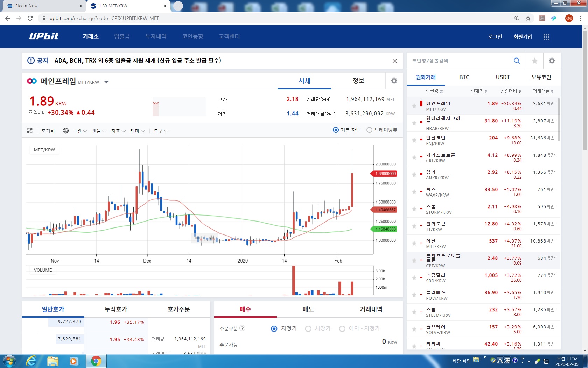Click into the coin name search field
588x368 pixels.
[x=458, y=61]
